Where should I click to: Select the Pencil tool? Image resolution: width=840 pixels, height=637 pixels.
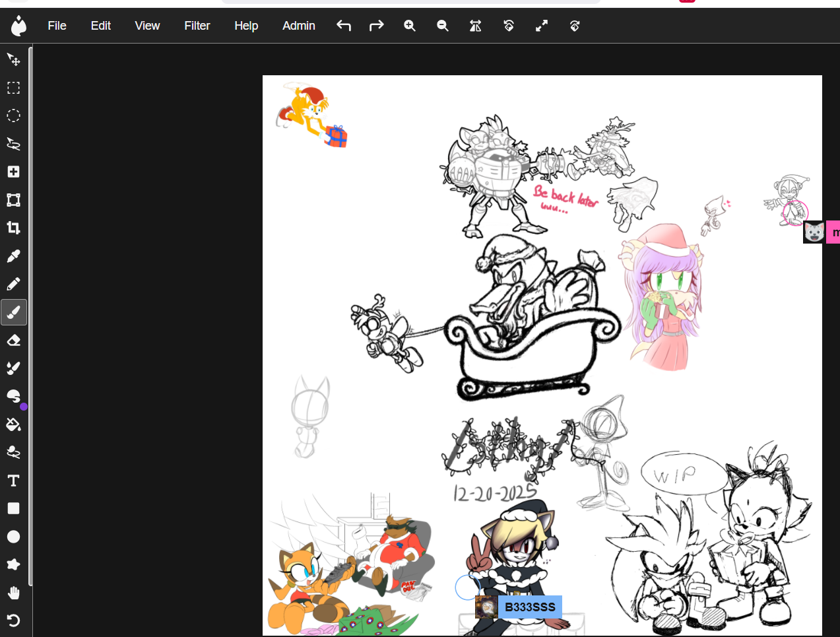click(13, 284)
